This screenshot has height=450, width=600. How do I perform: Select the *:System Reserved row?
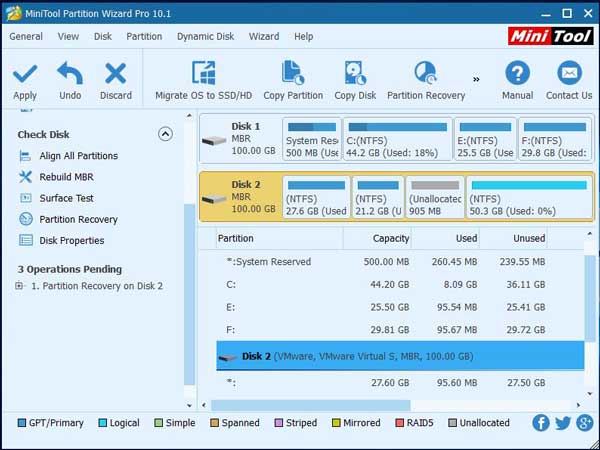[400, 262]
